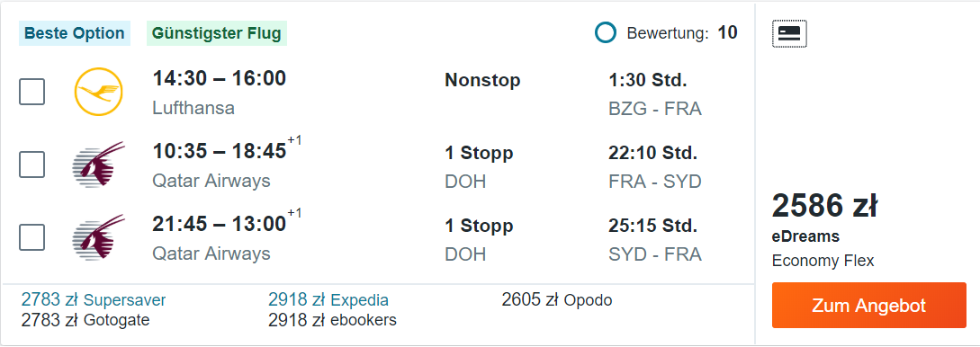Open the orange Zum Angebot button
This screenshot has height=347, width=980.
point(868,305)
